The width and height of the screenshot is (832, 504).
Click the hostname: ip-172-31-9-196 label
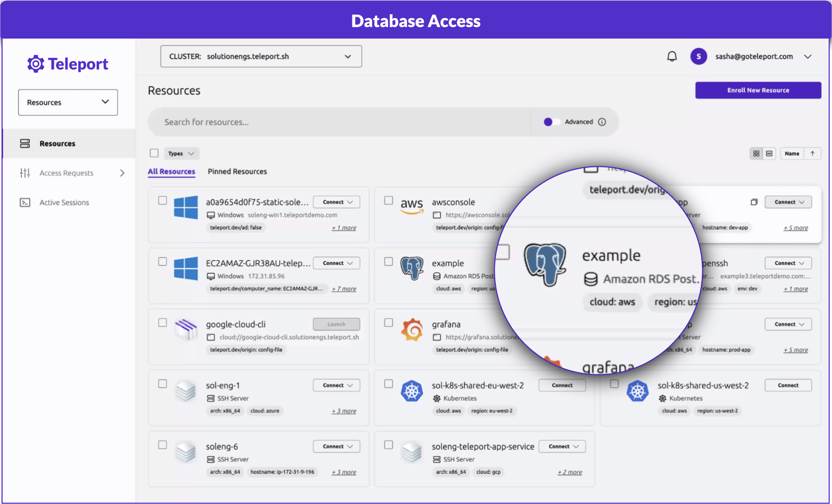(x=282, y=472)
